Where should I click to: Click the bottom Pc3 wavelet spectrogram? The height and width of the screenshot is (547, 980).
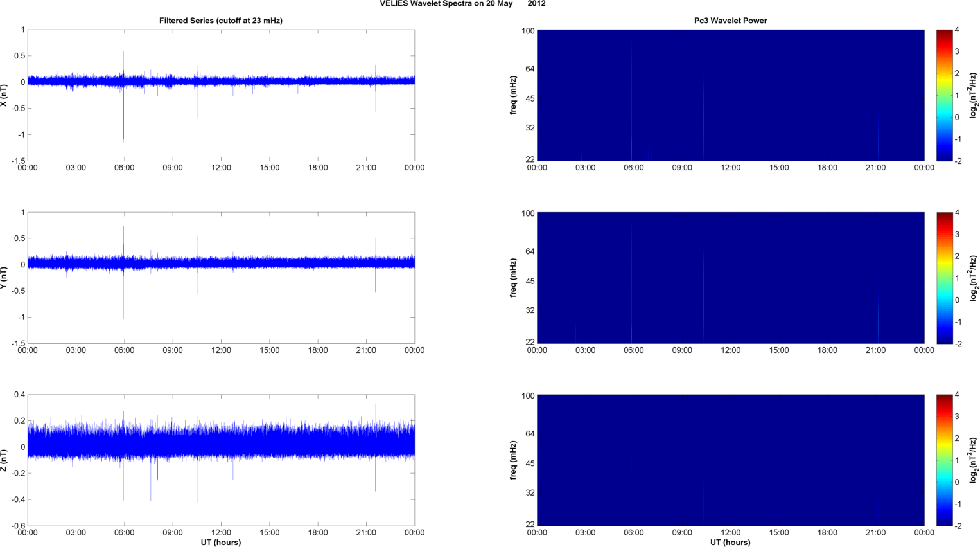click(x=730, y=460)
